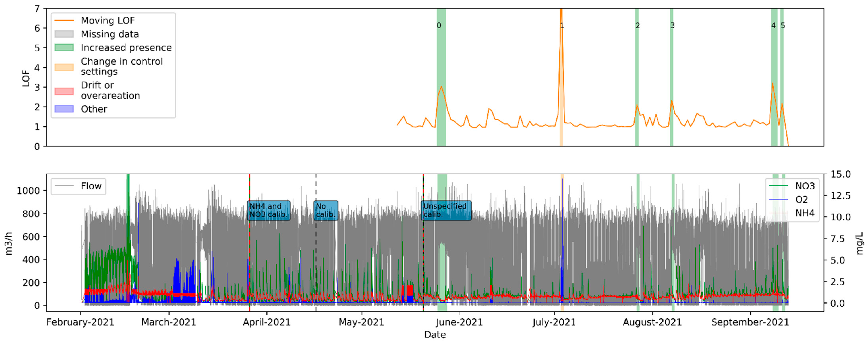The image size is (868, 342).
Task: Click the Date x-axis title
Action: 435,335
